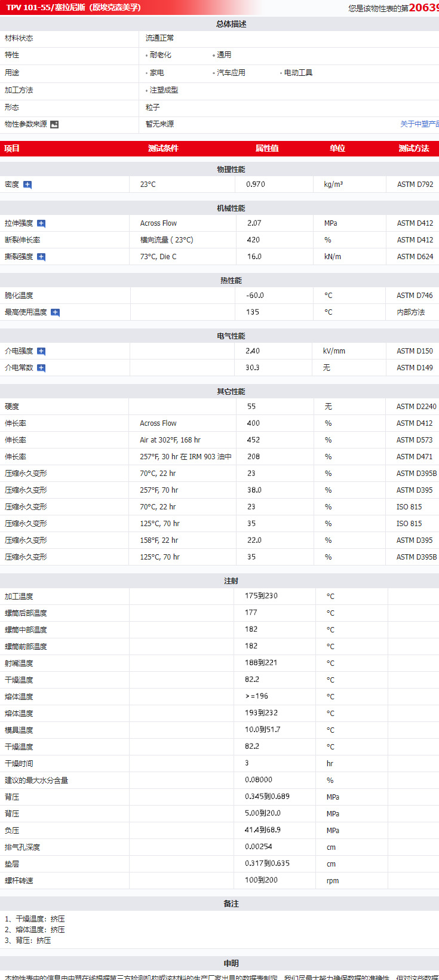This screenshot has height=980, width=439.
Task: Select the tensile strength value 2.07
Action: pos(254,223)
